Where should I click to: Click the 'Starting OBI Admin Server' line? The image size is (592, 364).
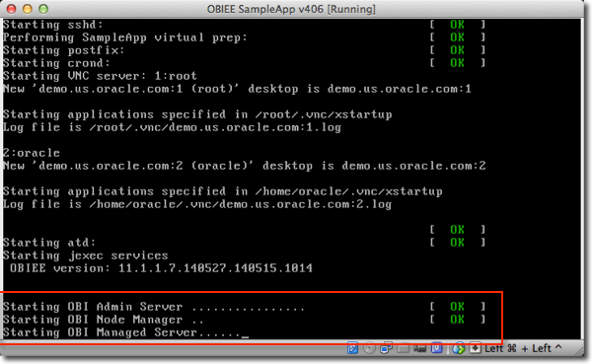154,307
